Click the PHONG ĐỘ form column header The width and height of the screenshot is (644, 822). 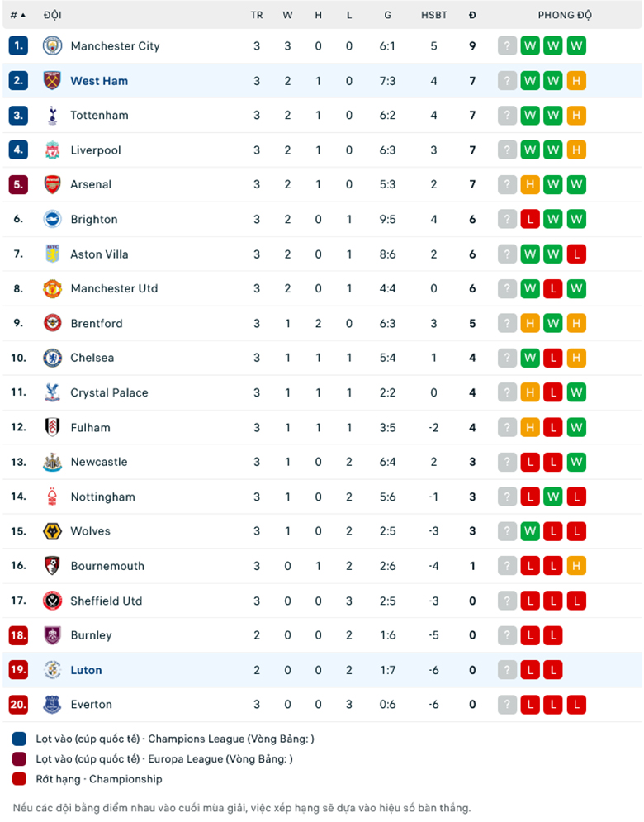click(565, 15)
